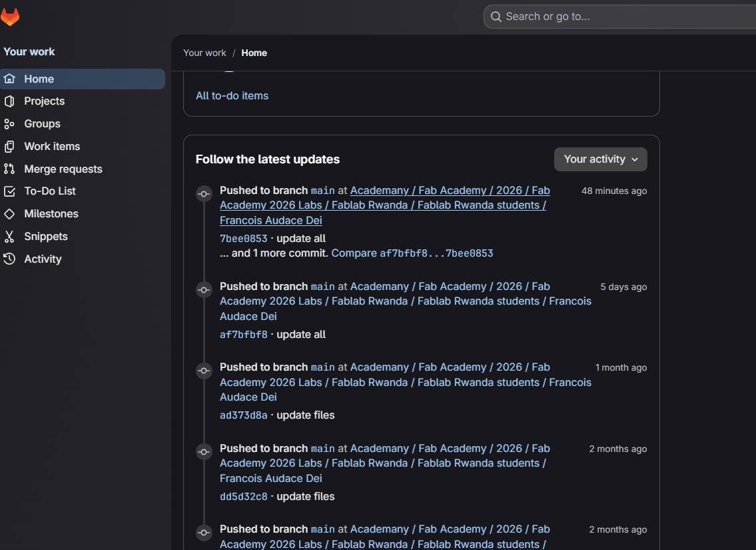Focus the Search or go to field
Screen dimensions: 756x550
619,17
